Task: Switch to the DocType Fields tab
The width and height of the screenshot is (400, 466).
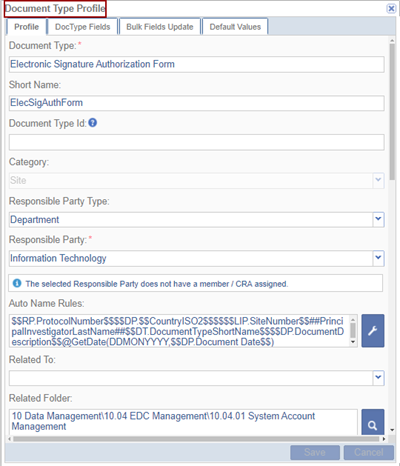Action: pos(83,27)
